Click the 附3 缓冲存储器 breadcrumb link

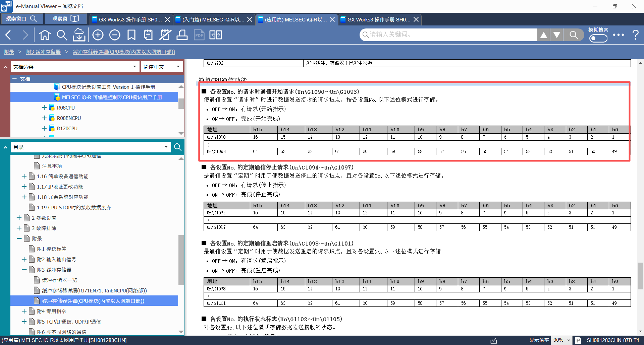point(43,52)
